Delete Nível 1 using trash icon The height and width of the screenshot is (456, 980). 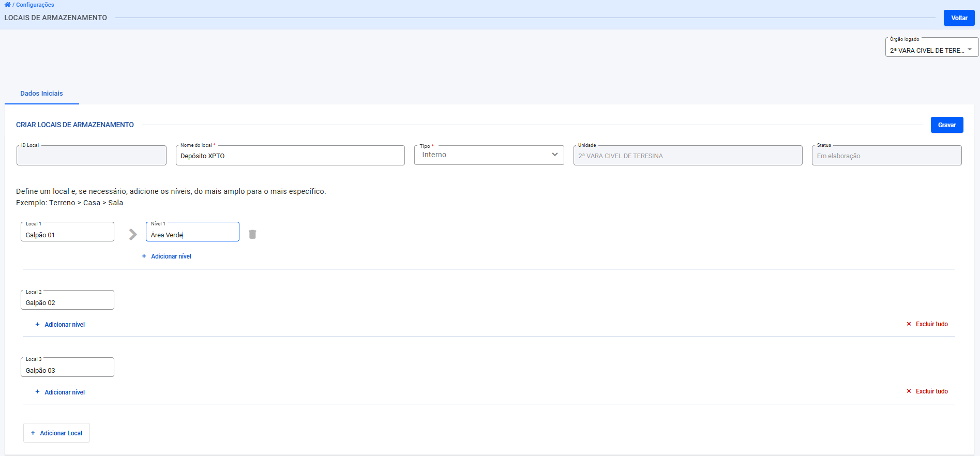pyautogui.click(x=252, y=234)
